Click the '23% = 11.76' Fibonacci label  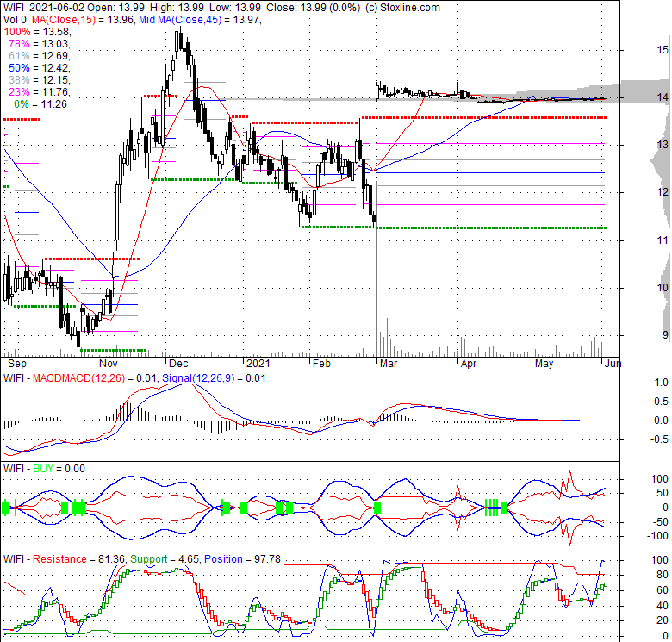tap(39, 91)
